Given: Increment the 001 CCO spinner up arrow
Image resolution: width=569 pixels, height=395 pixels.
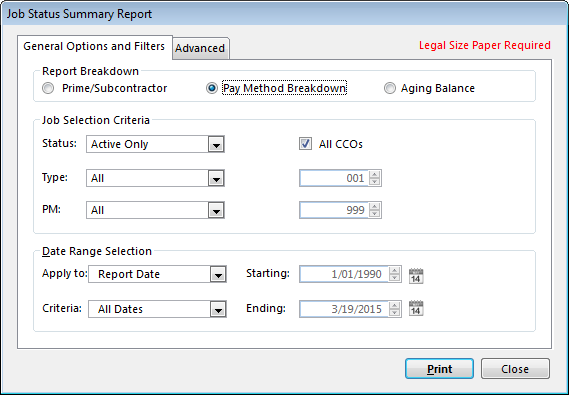Looking at the screenshot, I should click(x=374, y=174).
